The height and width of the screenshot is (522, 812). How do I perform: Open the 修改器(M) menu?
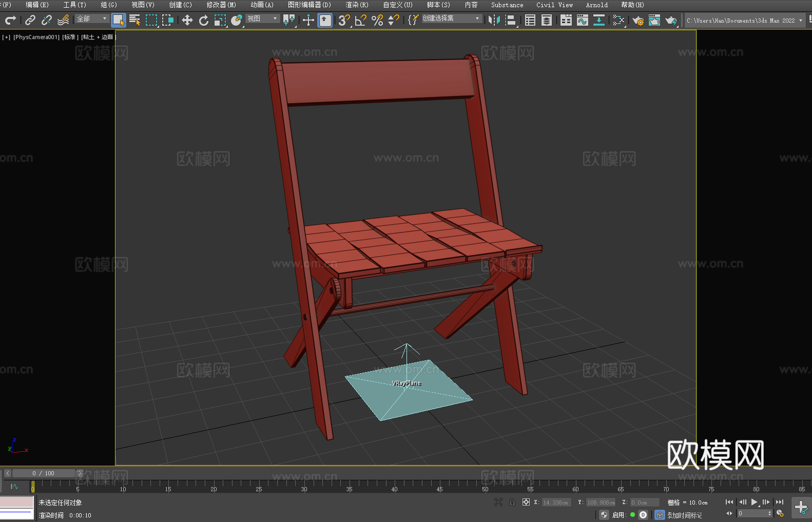tap(221, 5)
